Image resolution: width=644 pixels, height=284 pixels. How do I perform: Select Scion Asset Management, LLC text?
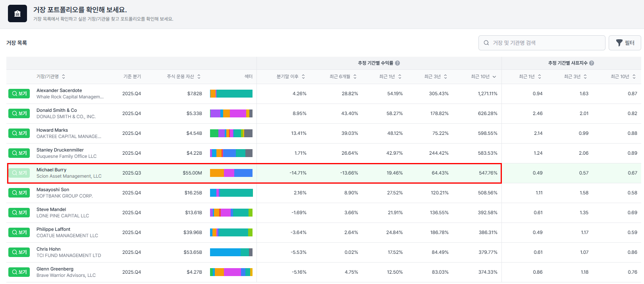point(69,176)
